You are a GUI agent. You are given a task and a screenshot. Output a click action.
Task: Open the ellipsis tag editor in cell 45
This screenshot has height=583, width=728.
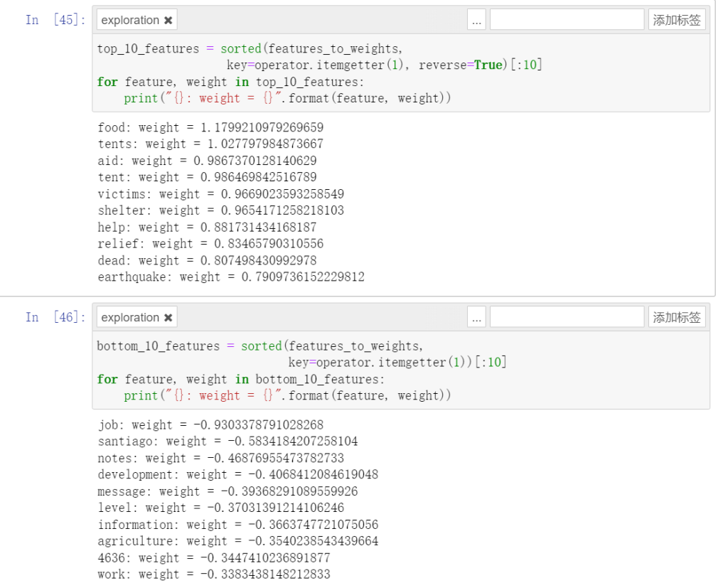pyautogui.click(x=476, y=21)
